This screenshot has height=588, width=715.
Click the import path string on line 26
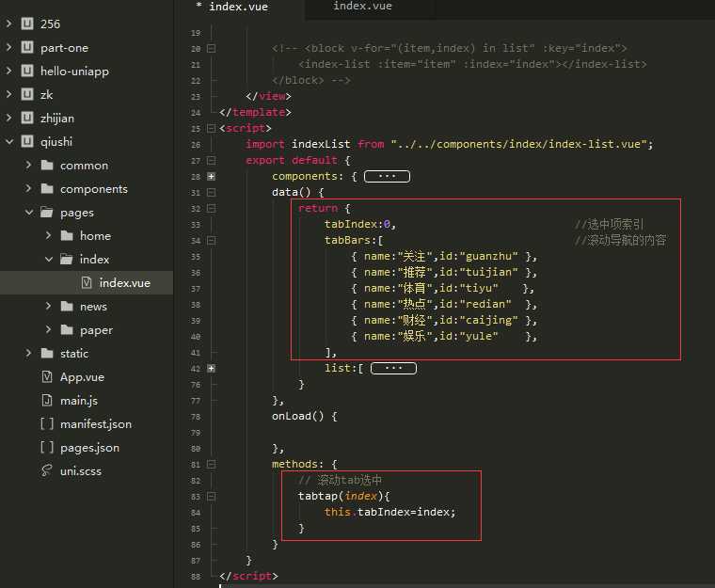tap(518, 144)
